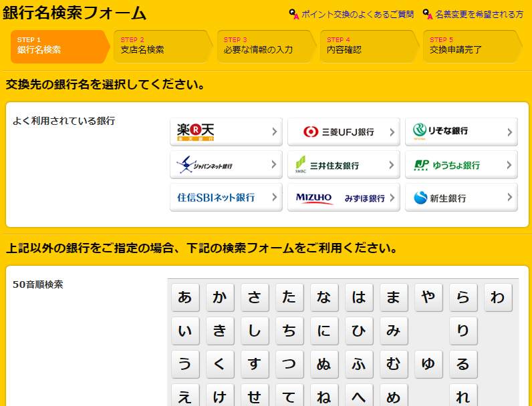The height and width of the screenshot is (406, 532).
Task: Click the 銀行名検索フォーム heading
Action: click(x=75, y=13)
